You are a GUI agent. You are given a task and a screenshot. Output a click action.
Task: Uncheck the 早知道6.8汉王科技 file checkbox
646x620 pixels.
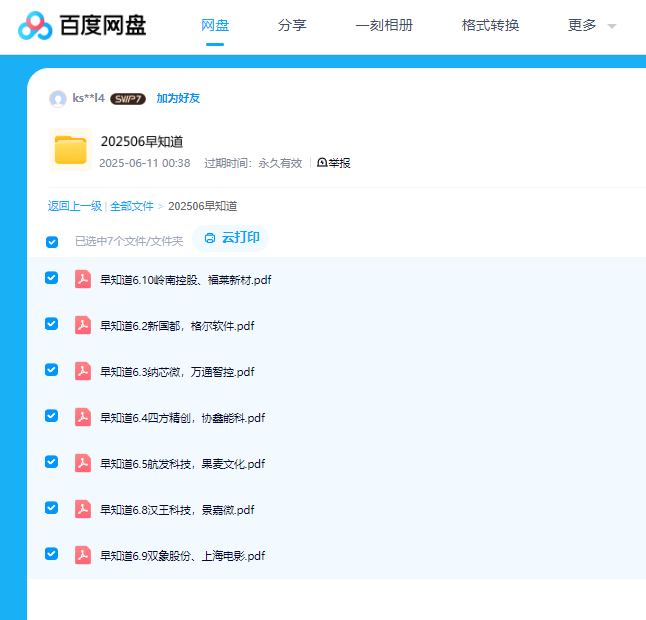52,508
